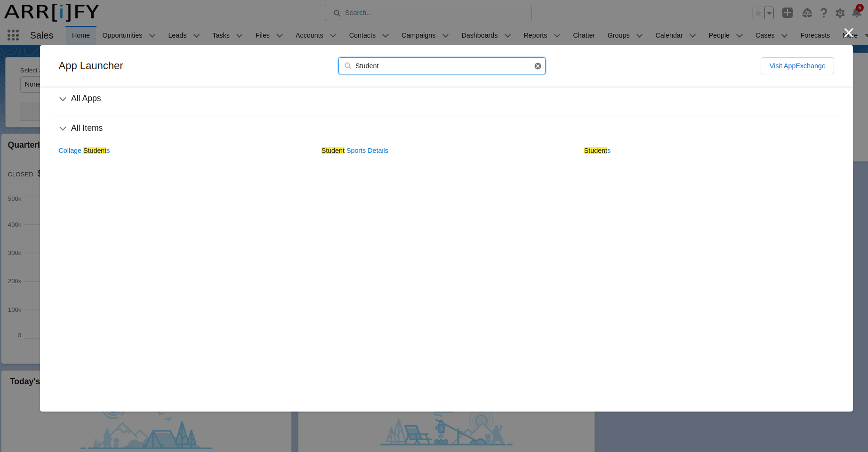
Task: Expand the Files tab dropdown chevron
Action: click(x=279, y=36)
